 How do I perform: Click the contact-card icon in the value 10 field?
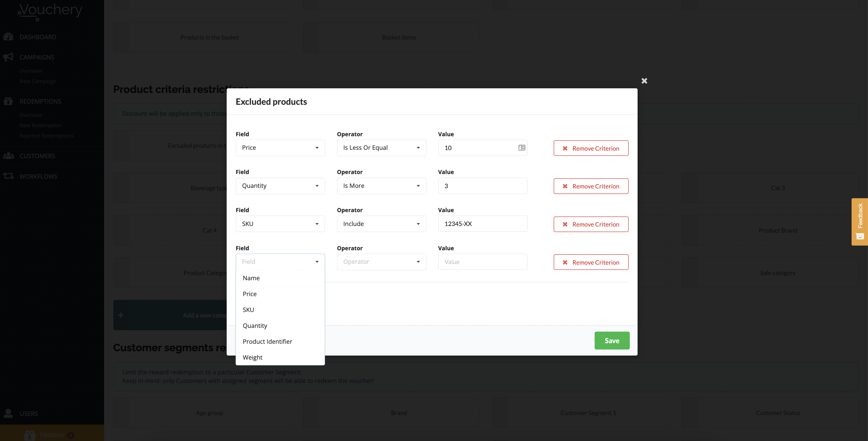pos(522,148)
